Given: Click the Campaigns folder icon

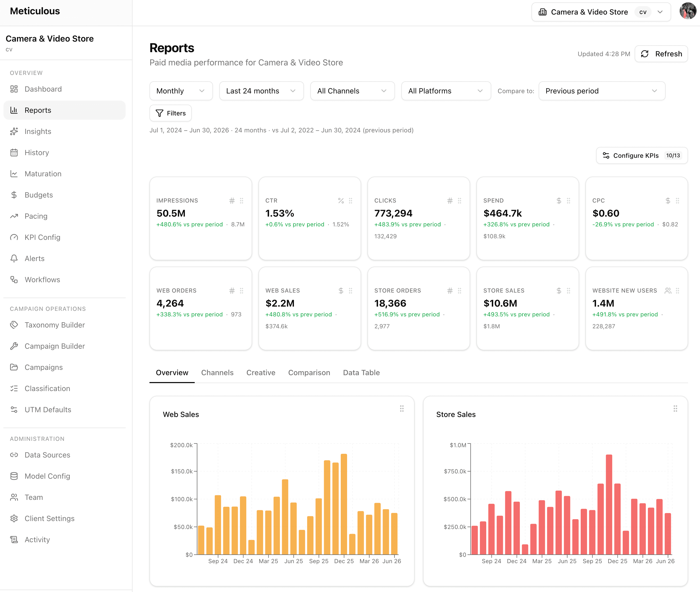Looking at the screenshot, I should tap(14, 367).
